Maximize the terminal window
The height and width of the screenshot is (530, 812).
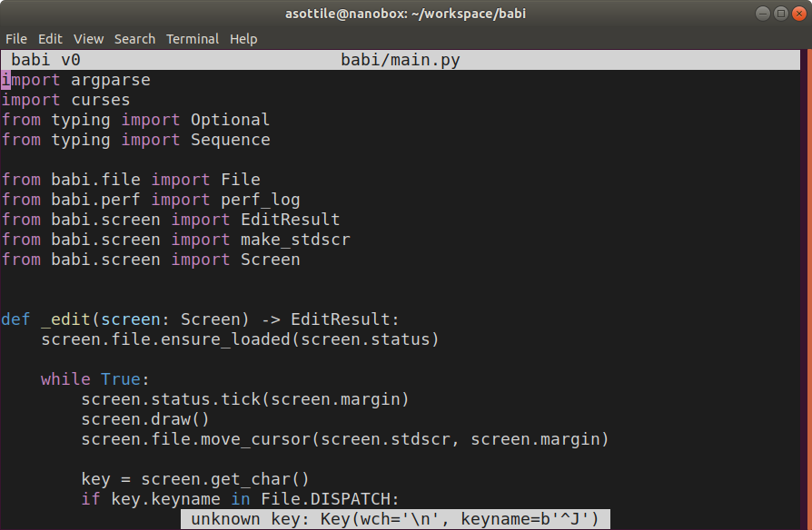click(x=781, y=14)
